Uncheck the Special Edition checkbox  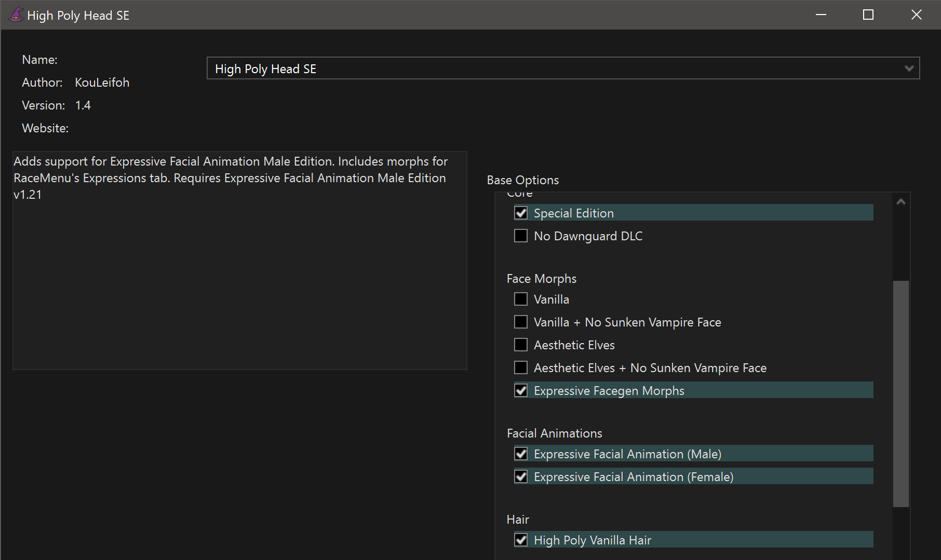pos(521,213)
